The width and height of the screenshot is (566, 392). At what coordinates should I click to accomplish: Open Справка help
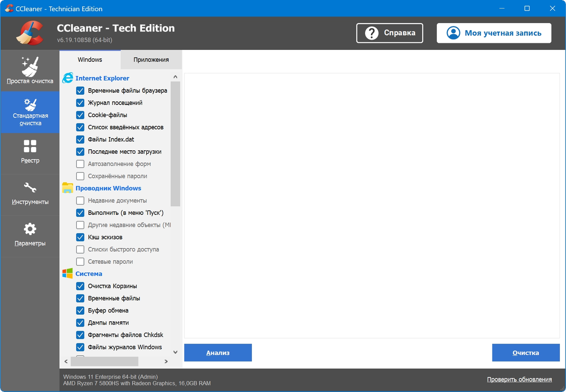click(390, 33)
